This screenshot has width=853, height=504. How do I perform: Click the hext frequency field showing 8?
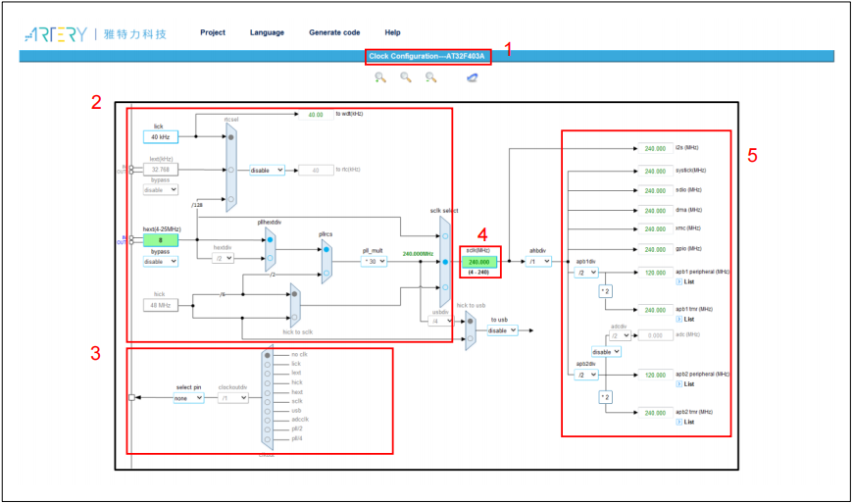tap(161, 240)
